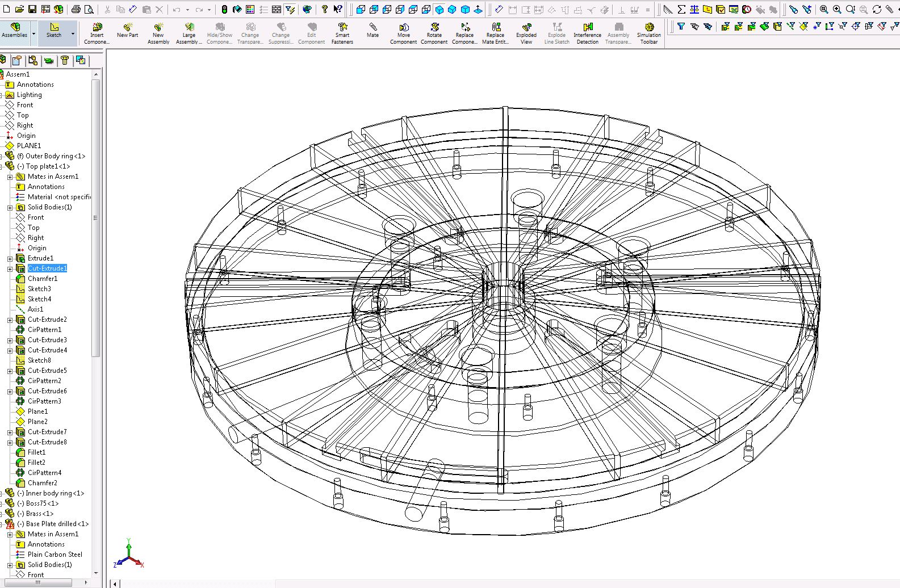Expand Mates in Assem1 under Top plate1
This screenshot has height=588, width=900.
coord(10,177)
